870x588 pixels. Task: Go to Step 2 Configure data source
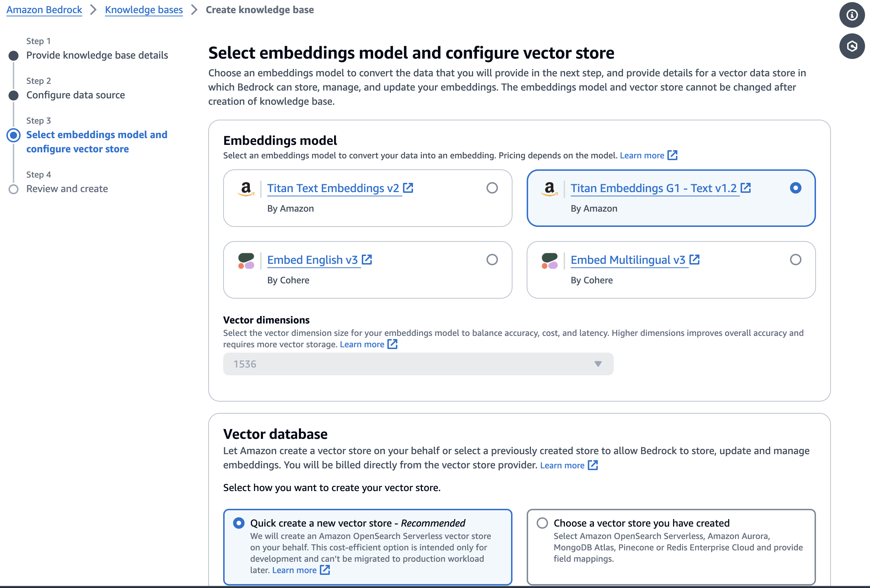75,95
